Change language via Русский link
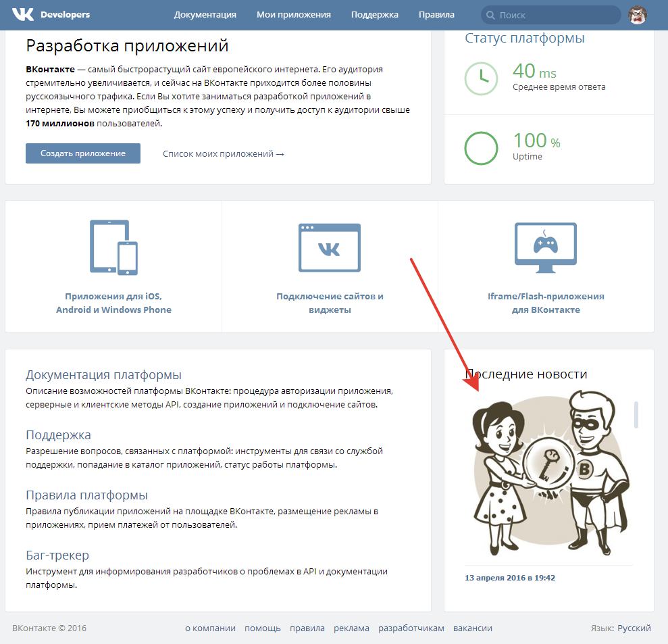 click(634, 628)
